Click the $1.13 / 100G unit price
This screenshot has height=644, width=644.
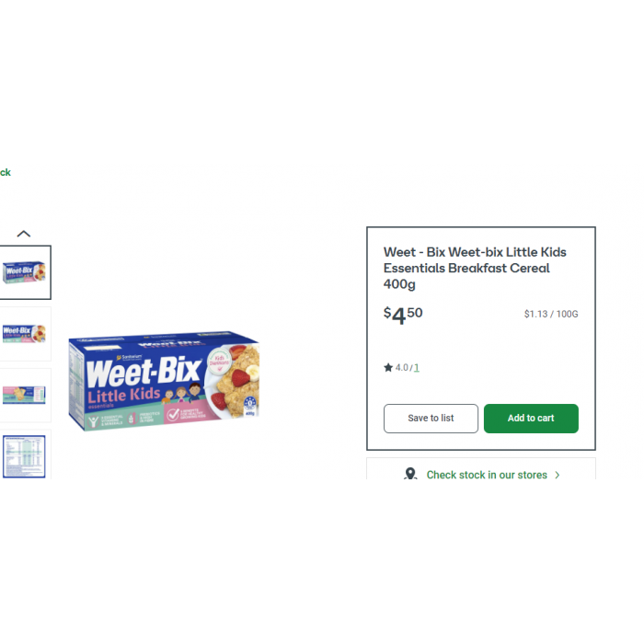point(551,315)
